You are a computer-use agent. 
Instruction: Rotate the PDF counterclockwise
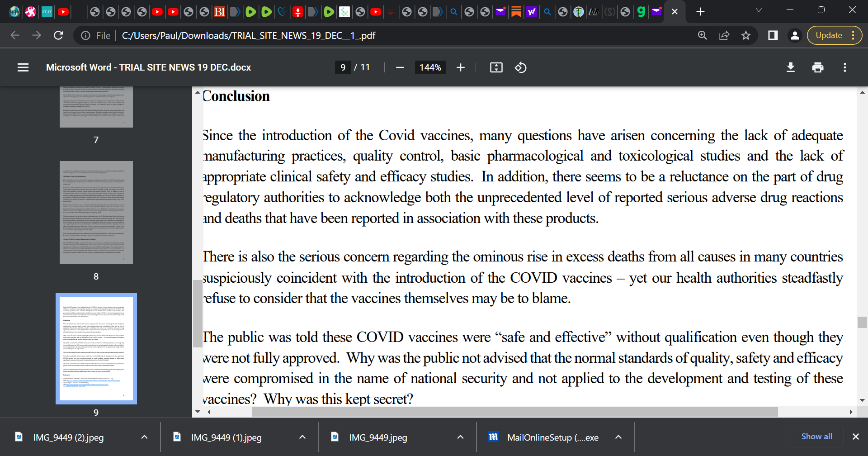coord(520,67)
